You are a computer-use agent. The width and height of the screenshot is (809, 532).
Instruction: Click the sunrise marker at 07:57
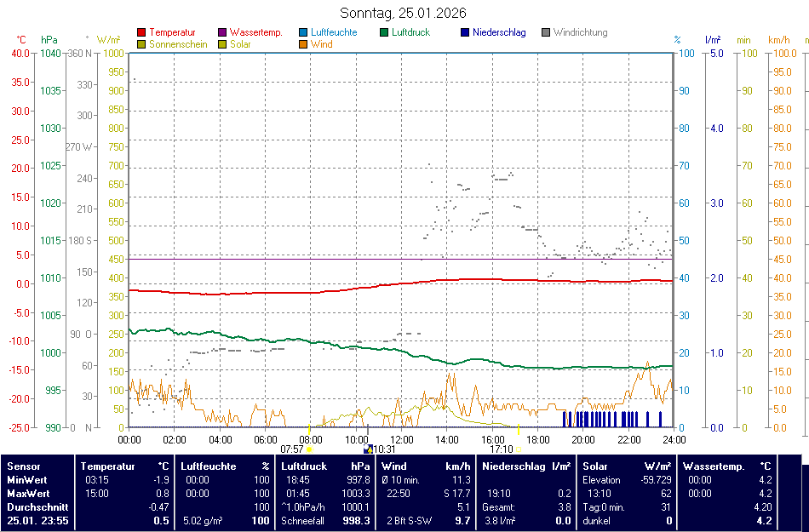click(308, 449)
